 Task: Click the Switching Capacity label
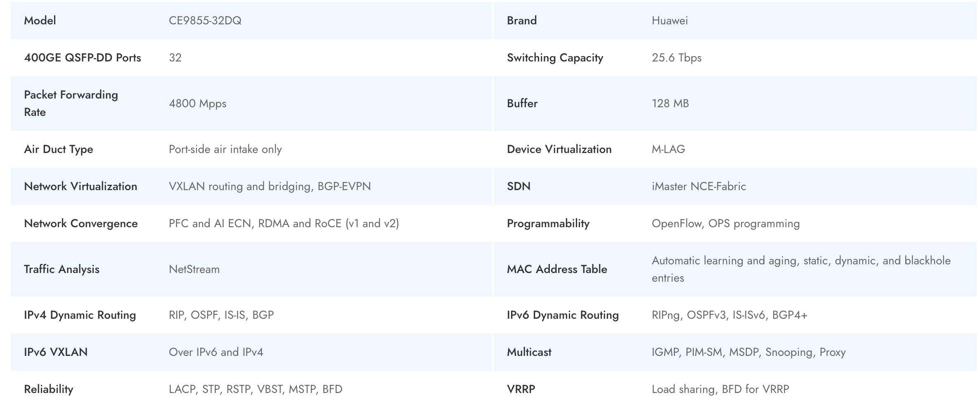(555, 58)
